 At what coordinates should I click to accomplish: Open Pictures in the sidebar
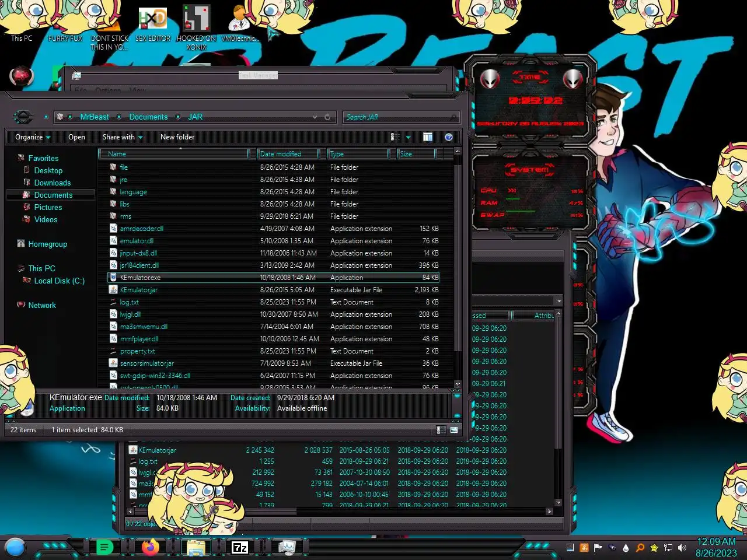point(48,207)
